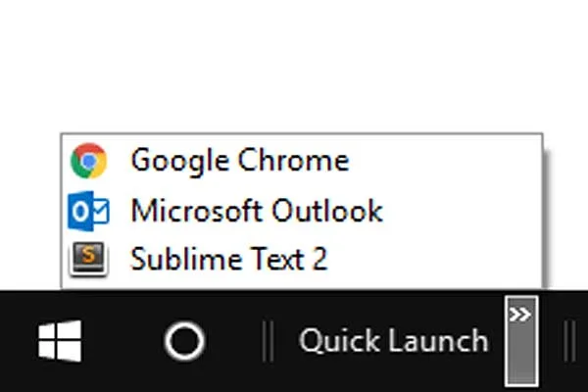Image resolution: width=588 pixels, height=392 pixels.
Task: Click the gray highlighted overflow button in the taskbar
Action: (x=521, y=341)
